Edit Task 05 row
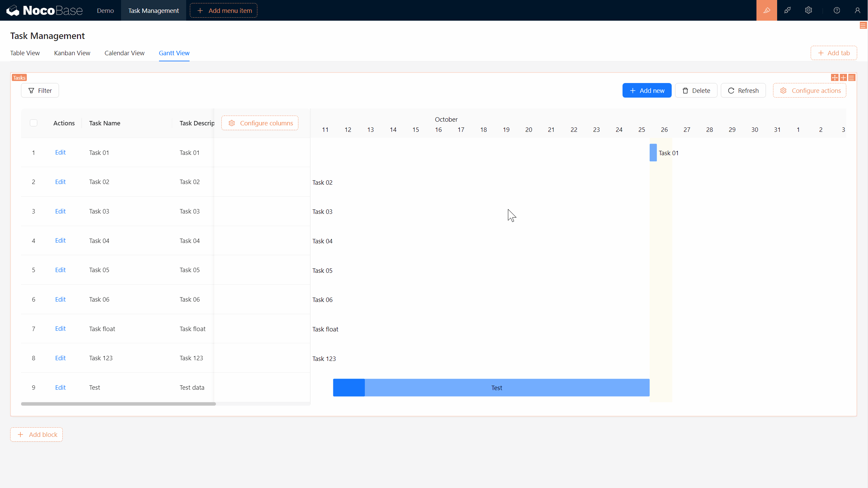 tap(60, 270)
